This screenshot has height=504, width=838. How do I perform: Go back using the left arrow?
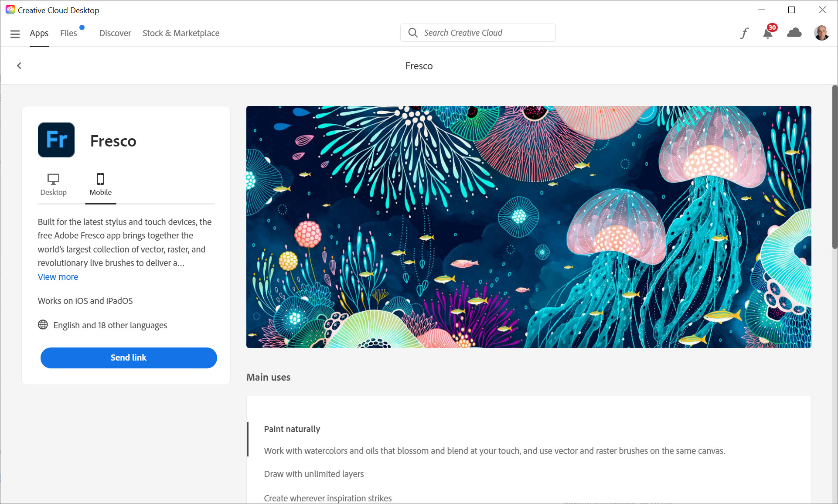point(19,65)
